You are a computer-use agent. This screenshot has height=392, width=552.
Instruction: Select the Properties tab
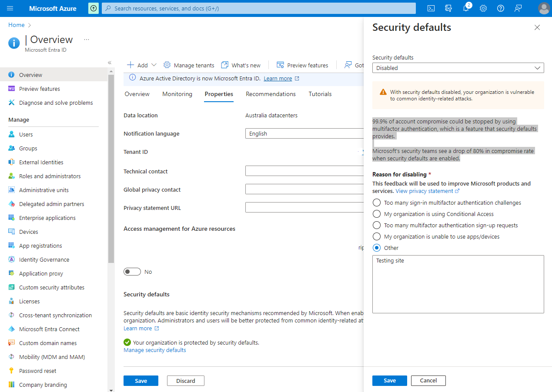coord(219,94)
